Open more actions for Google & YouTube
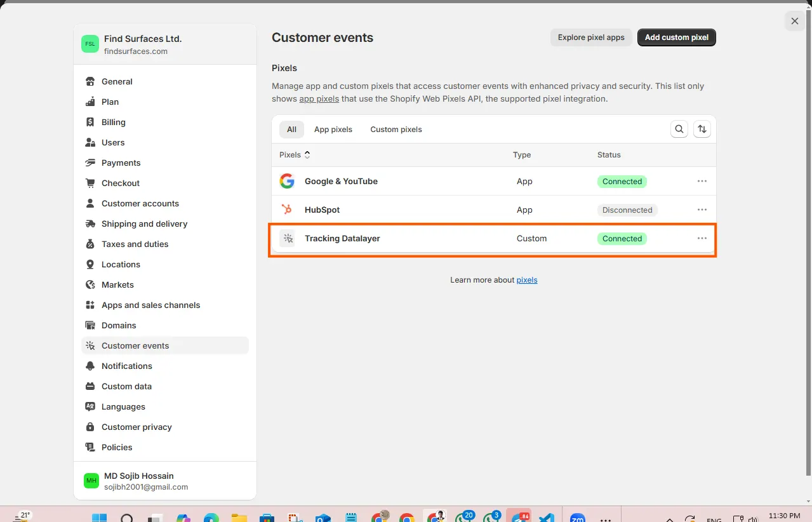 click(702, 181)
